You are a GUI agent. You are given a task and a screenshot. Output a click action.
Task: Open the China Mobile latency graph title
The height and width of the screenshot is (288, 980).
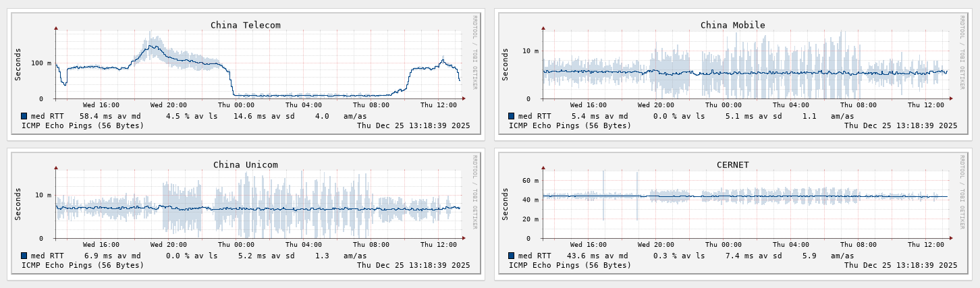point(732,26)
